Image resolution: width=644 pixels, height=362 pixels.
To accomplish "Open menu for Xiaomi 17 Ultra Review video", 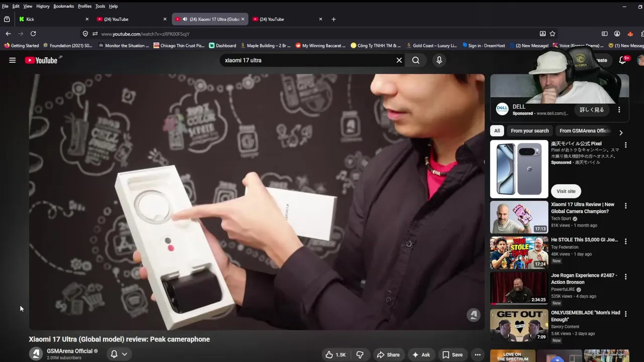I will click(625, 206).
